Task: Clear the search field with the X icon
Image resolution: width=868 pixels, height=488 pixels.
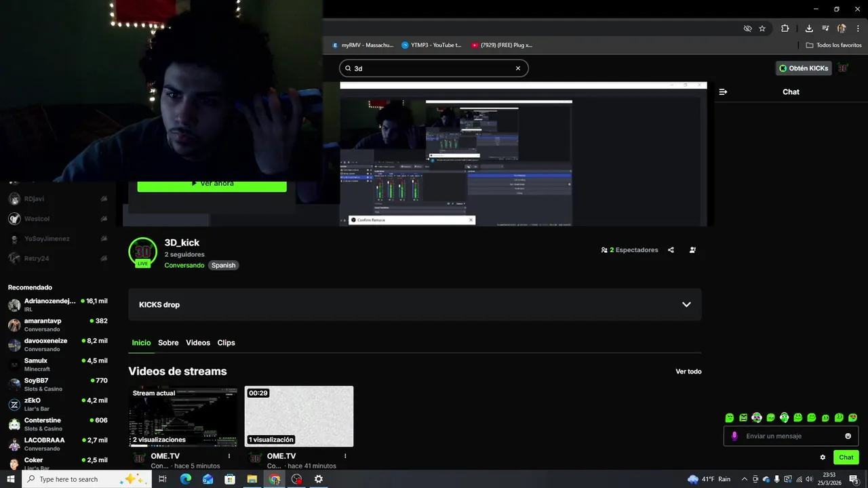Action: click(x=518, y=68)
